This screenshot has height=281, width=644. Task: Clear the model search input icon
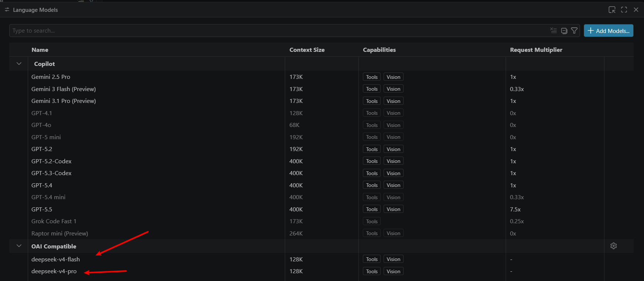(x=553, y=30)
